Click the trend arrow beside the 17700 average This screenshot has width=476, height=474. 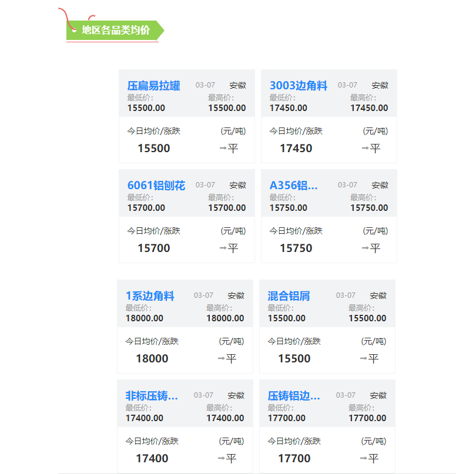363,459
